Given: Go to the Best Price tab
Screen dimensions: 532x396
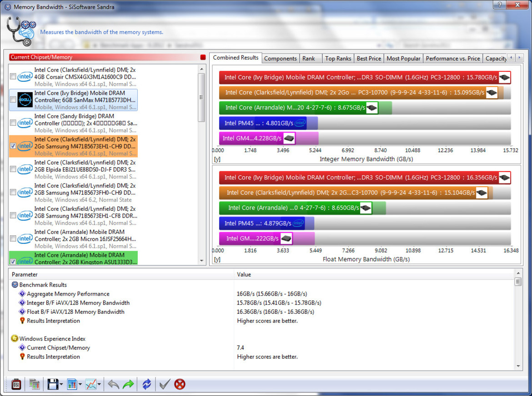Looking at the screenshot, I should tap(369, 58).
